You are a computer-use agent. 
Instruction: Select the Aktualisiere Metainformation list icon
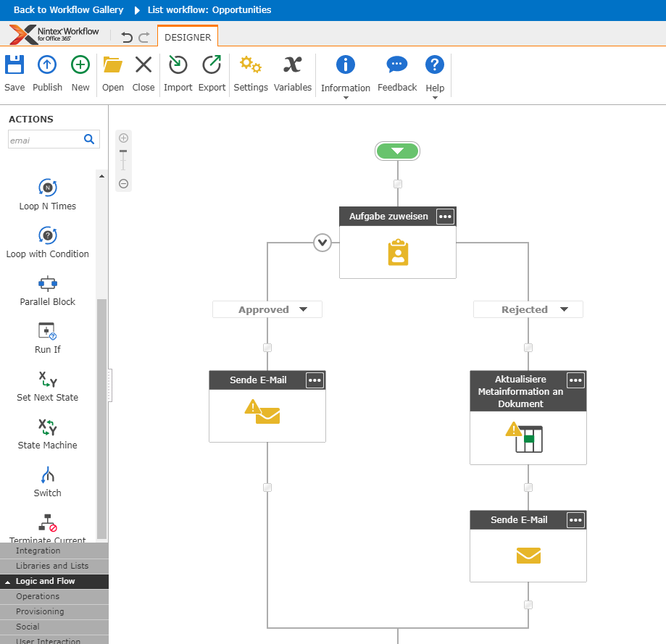click(524, 438)
